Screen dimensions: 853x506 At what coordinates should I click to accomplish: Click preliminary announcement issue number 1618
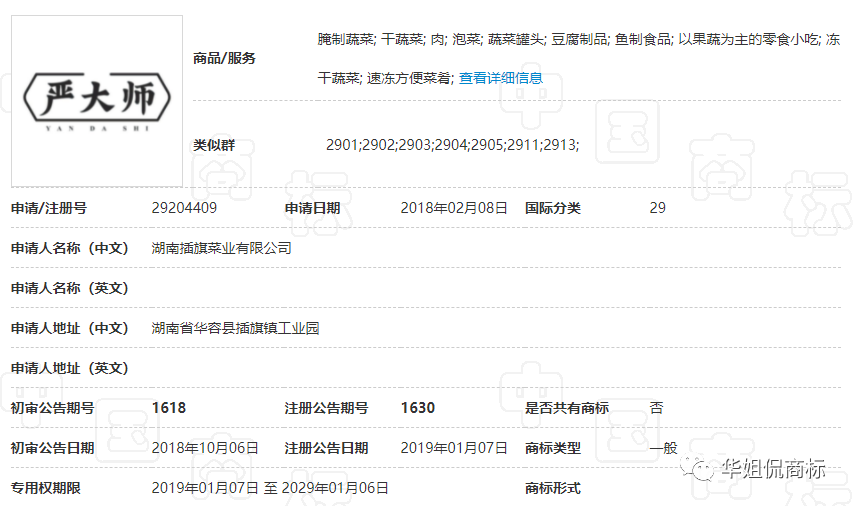point(168,408)
